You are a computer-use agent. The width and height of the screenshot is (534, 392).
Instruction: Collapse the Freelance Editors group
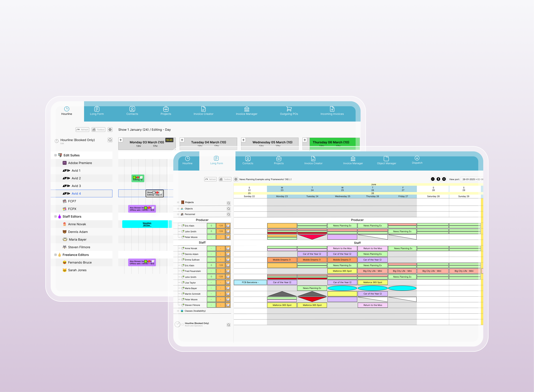click(x=55, y=255)
